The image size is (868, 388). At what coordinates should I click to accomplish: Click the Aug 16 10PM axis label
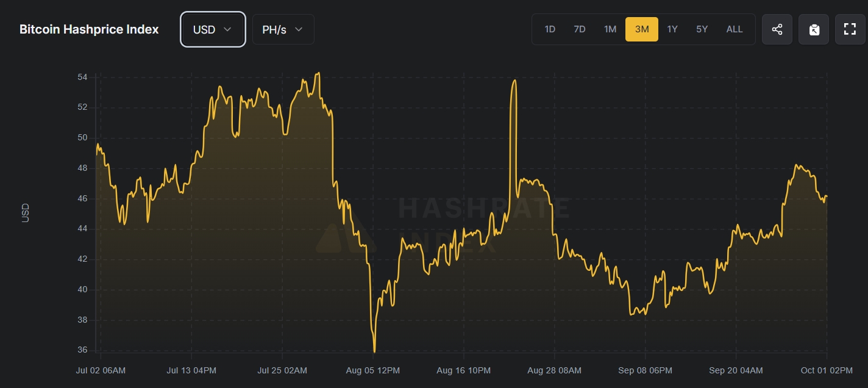coord(464,370)
